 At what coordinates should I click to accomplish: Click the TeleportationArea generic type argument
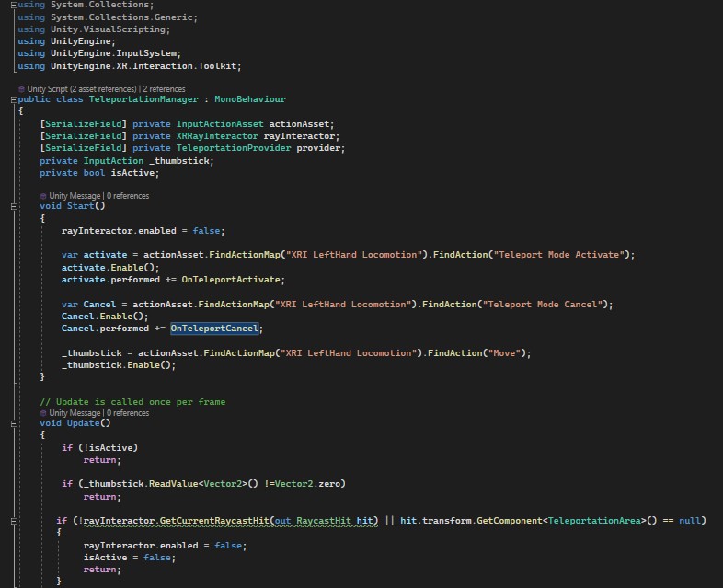593,521
